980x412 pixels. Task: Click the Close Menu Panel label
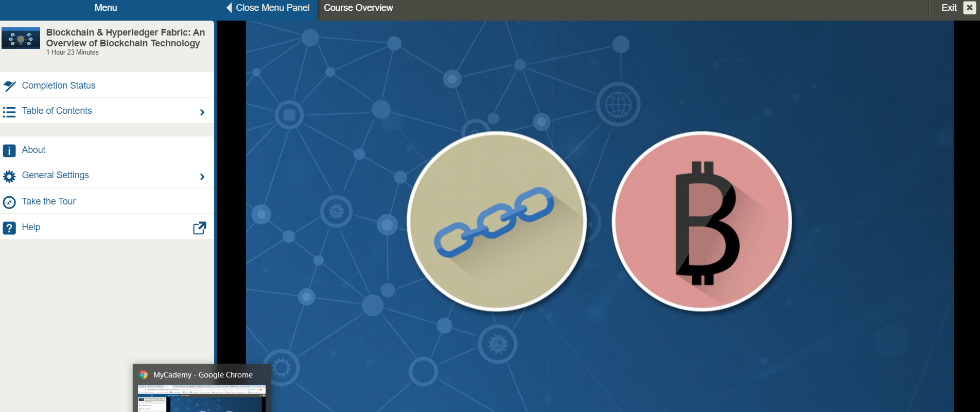click(272, 8)
